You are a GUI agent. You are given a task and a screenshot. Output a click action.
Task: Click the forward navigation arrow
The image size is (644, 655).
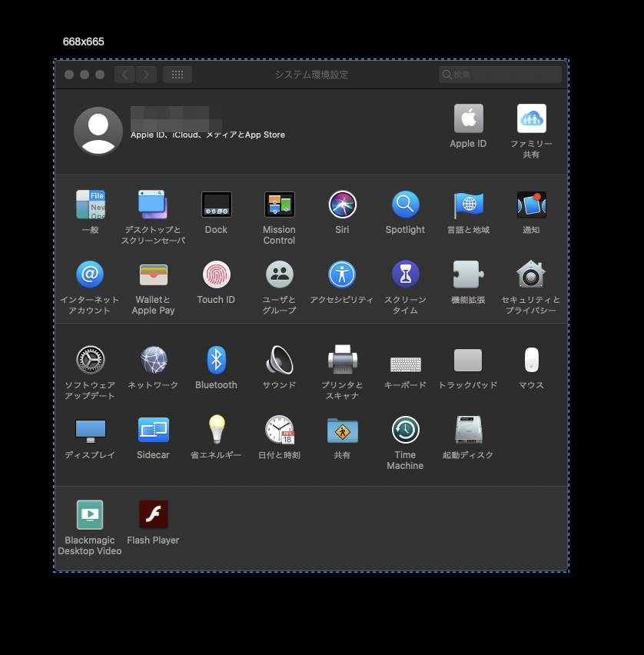click(x=146, y=75)
